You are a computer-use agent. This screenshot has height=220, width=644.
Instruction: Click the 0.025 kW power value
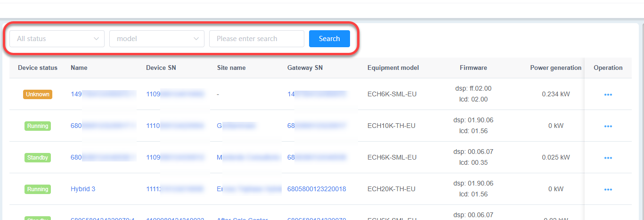pos(556,157)
